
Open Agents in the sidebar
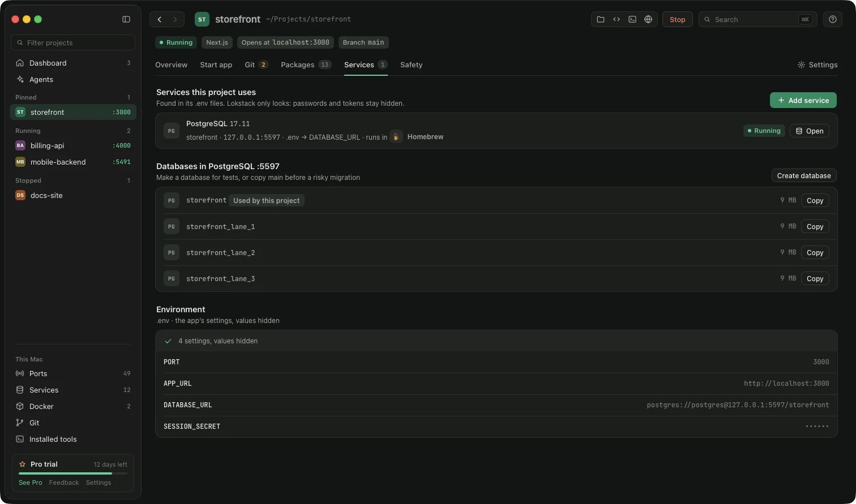[73, 79]
